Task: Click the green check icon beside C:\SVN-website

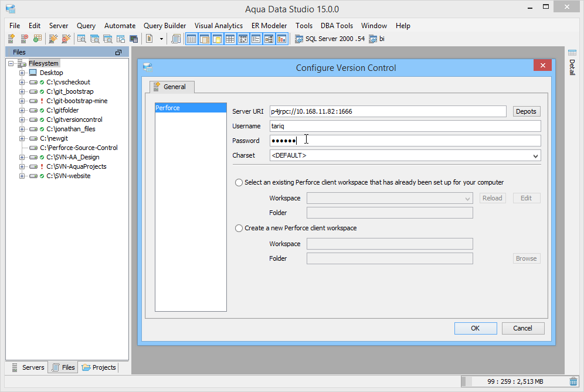Action: pos(42,176)
